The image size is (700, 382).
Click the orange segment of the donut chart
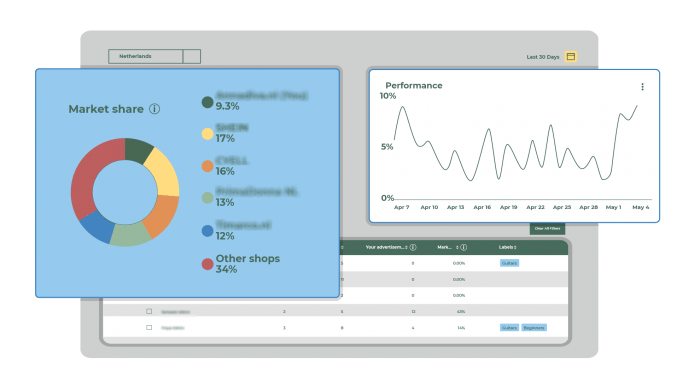coord(161,216)
